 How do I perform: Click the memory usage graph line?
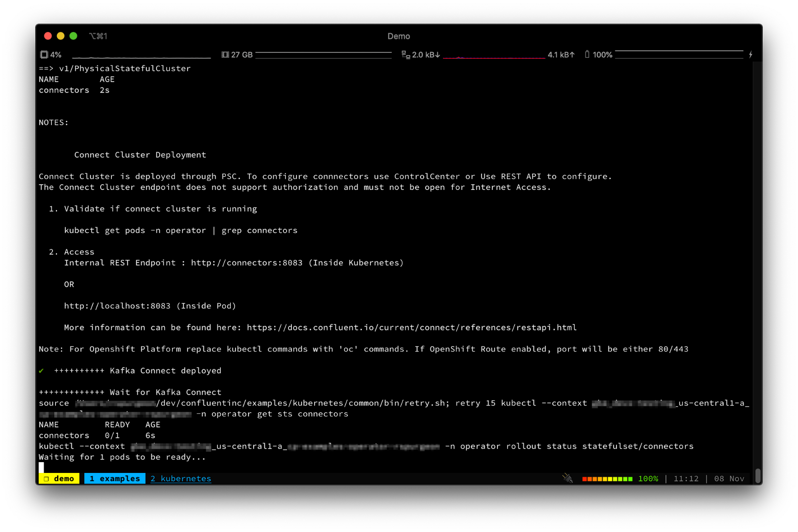click(323, 55)
